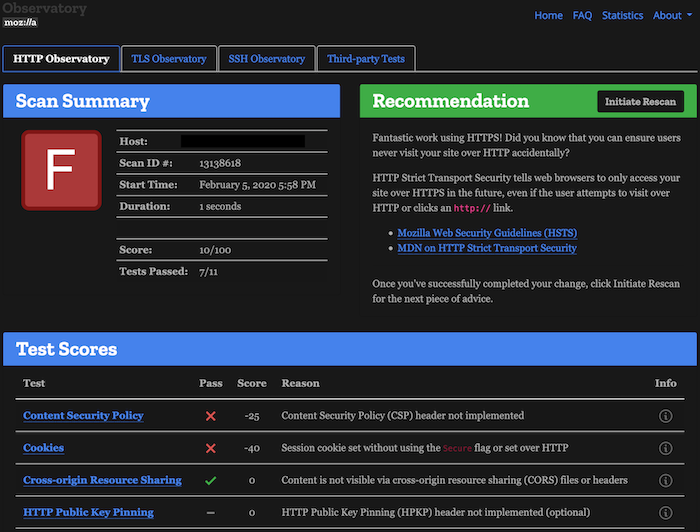
Task: Click reason 'CSP header not implemented'
Action: click(x=403, y=416)
